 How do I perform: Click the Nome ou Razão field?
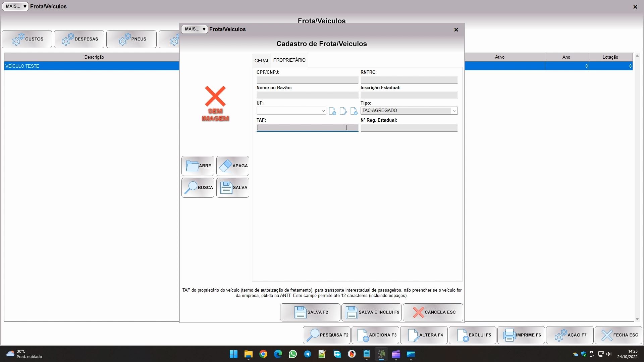coord(307,95)
